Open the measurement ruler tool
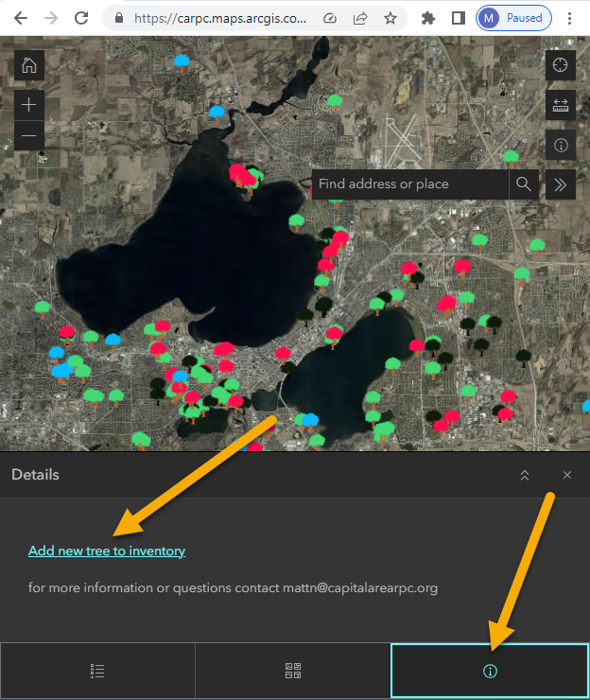Image resolution: width=590 pixels, height=700 pixels. click(561, 105)
